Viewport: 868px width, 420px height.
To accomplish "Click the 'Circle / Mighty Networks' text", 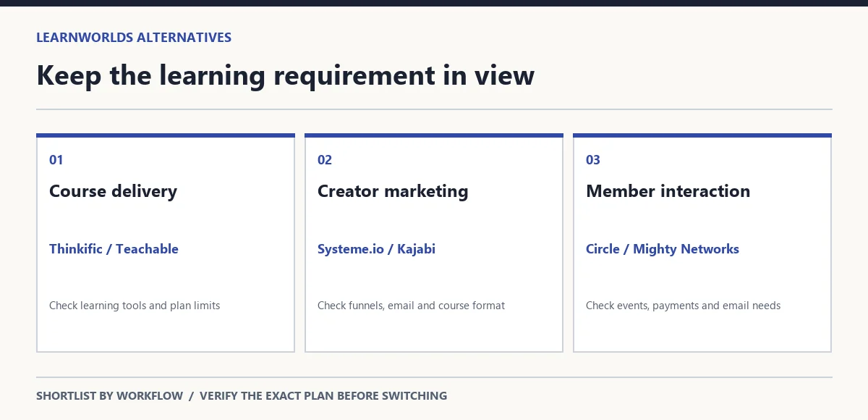I will point(663,249).
